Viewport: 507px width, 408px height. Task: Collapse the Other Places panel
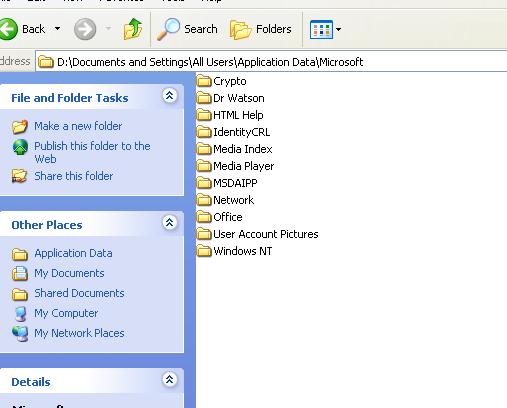click(169, 223)
